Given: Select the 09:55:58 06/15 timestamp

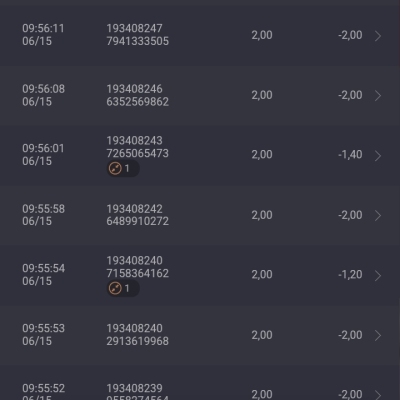Looking at the screenshot, I should point(43,215).
